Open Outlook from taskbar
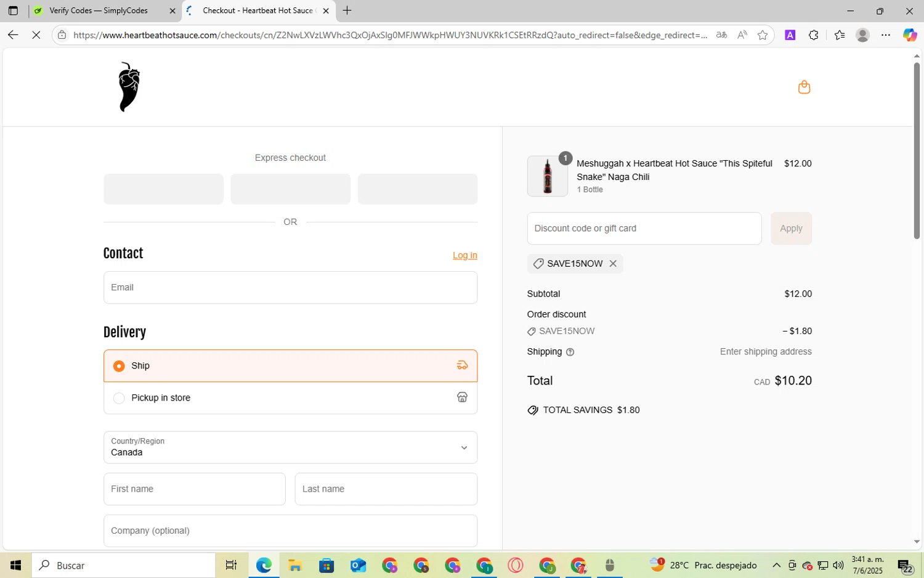The width and height of the screenshot is (924, 578). click(x=358, y=565)
